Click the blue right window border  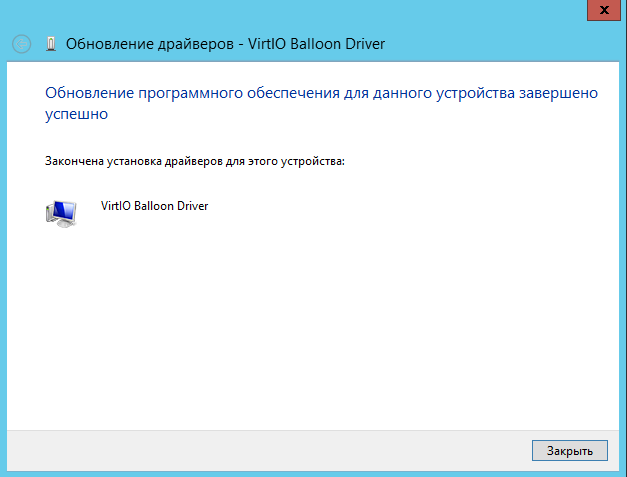[x=623, y=250]
